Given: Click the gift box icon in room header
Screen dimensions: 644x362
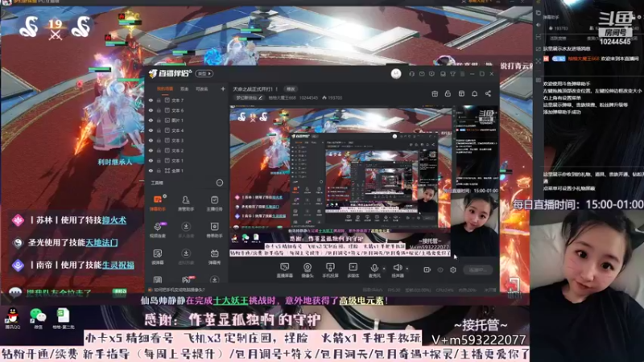Looking at the screenshot, I should tap(435, 93).
